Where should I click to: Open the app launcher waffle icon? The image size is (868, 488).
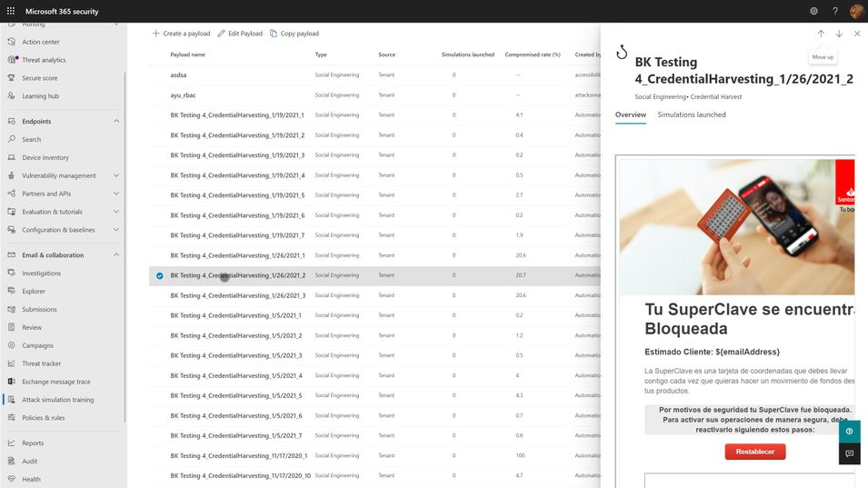11,11
